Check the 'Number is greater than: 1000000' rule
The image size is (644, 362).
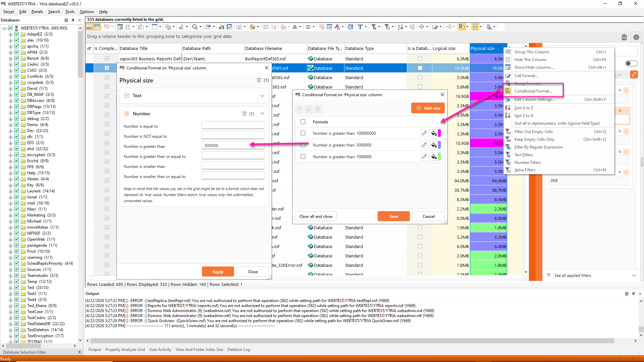303,157
